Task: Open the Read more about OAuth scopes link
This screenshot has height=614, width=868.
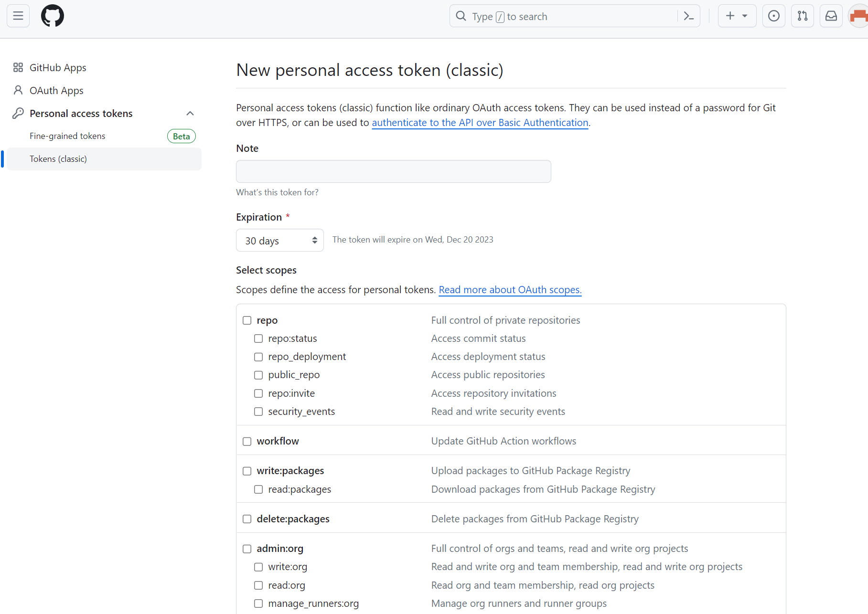Action: [510, 289]
